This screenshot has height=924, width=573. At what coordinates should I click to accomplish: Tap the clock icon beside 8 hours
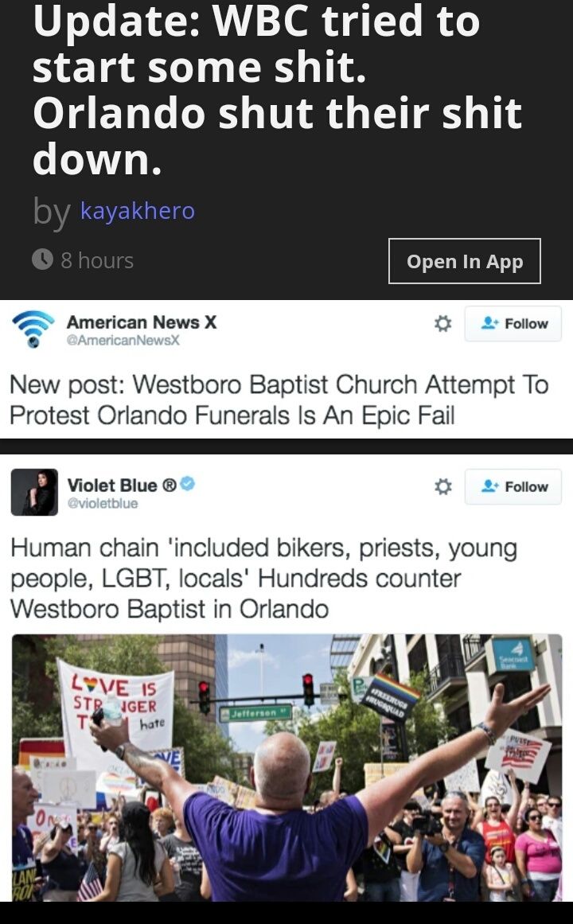[42, 259]
